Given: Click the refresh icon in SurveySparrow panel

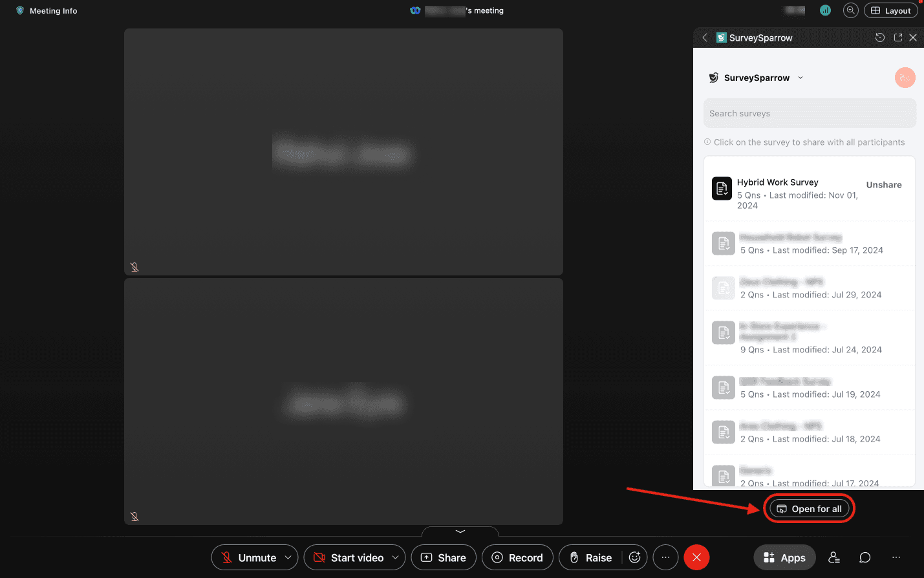Looking at the screenshot, I should tap(879, 37).
